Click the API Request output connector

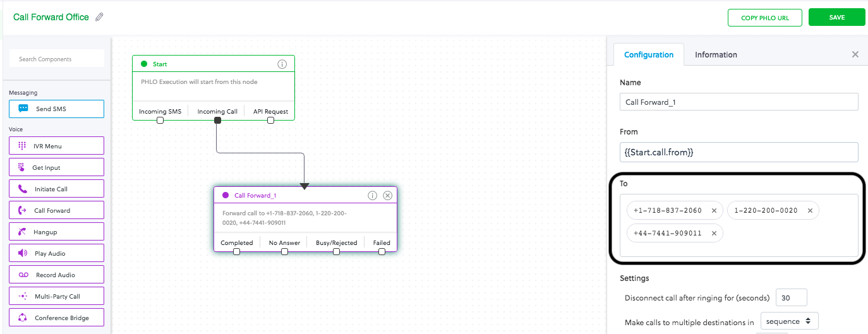click(x=270, y=120)
